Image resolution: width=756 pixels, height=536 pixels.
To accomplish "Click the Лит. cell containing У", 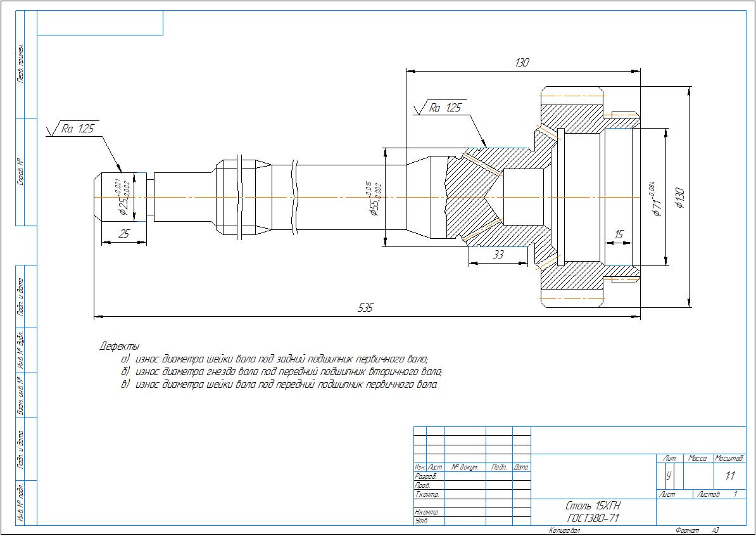I will pyautogui.click(x=670, y=476).
